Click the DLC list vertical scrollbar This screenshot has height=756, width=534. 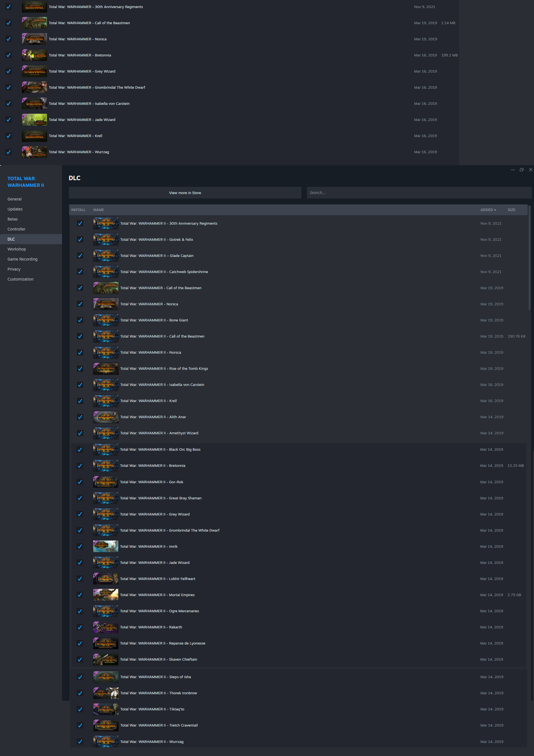529,257
